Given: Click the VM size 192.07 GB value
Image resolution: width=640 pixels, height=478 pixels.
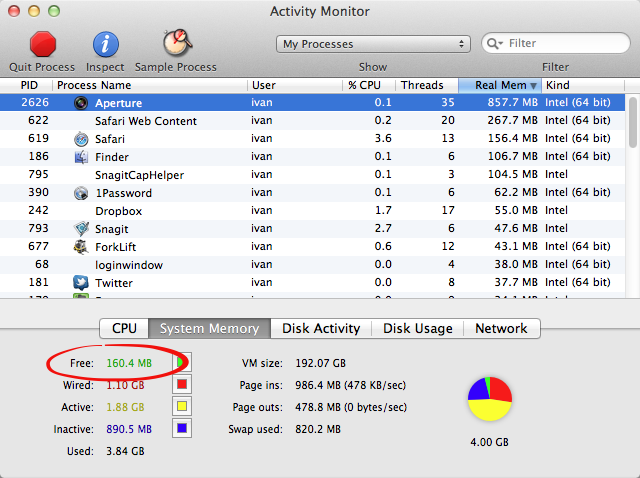Looking at the screenshot, I should click(x=320, y=363).
